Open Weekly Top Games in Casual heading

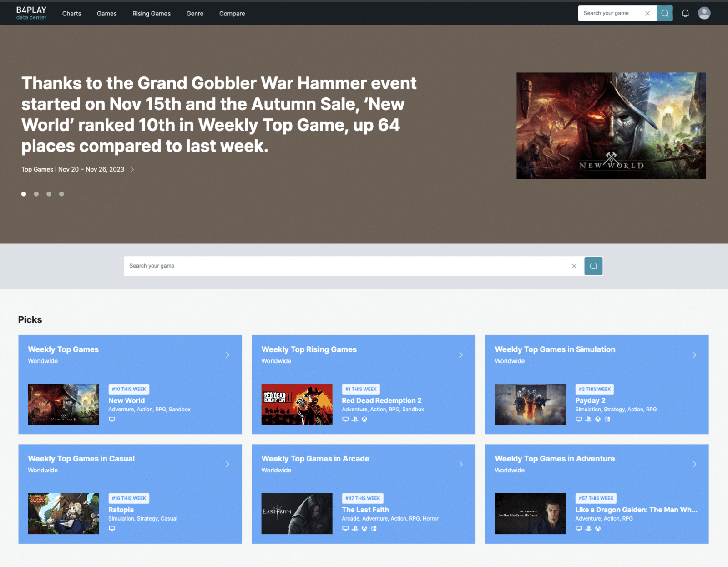click(81, 459)
